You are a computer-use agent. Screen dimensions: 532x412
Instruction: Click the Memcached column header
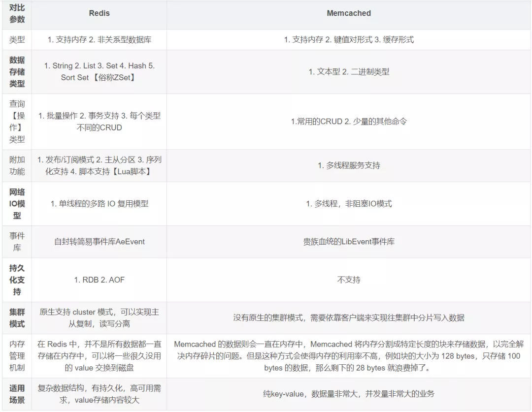(x=349, y=13)
